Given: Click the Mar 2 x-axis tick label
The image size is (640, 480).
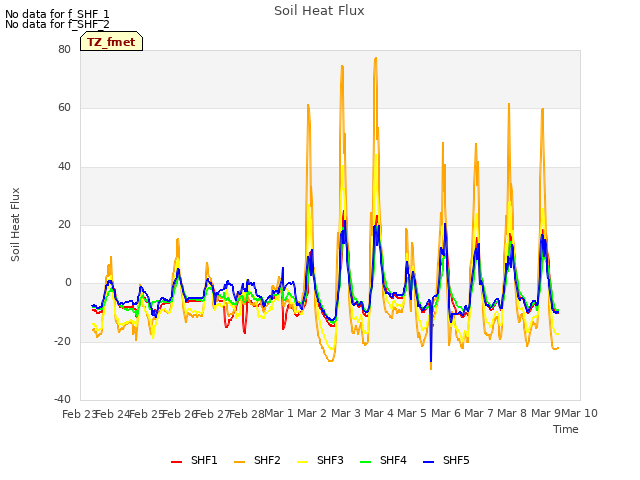Looking at the screenshot, I should [x=312, y=413].
